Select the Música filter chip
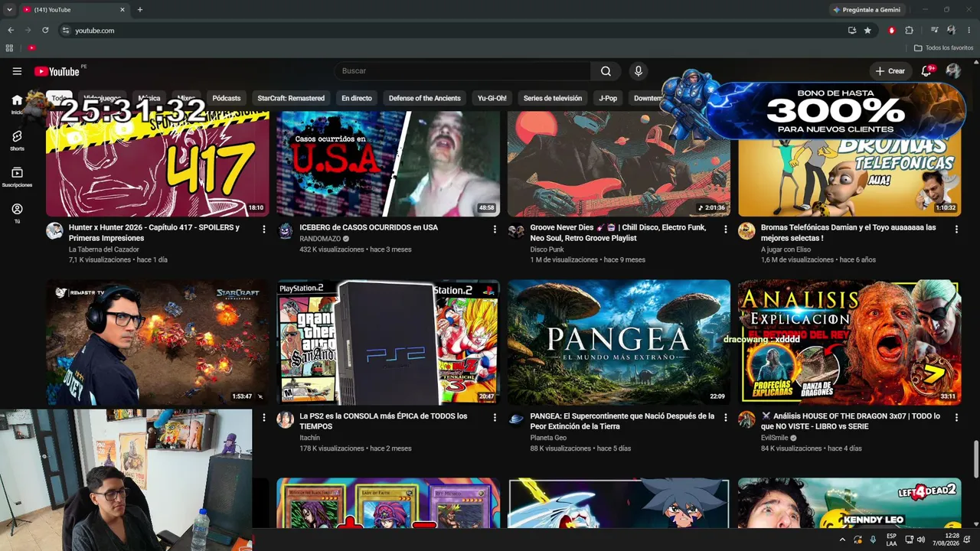Screen dimensions: 980x551 coord(149,98)
